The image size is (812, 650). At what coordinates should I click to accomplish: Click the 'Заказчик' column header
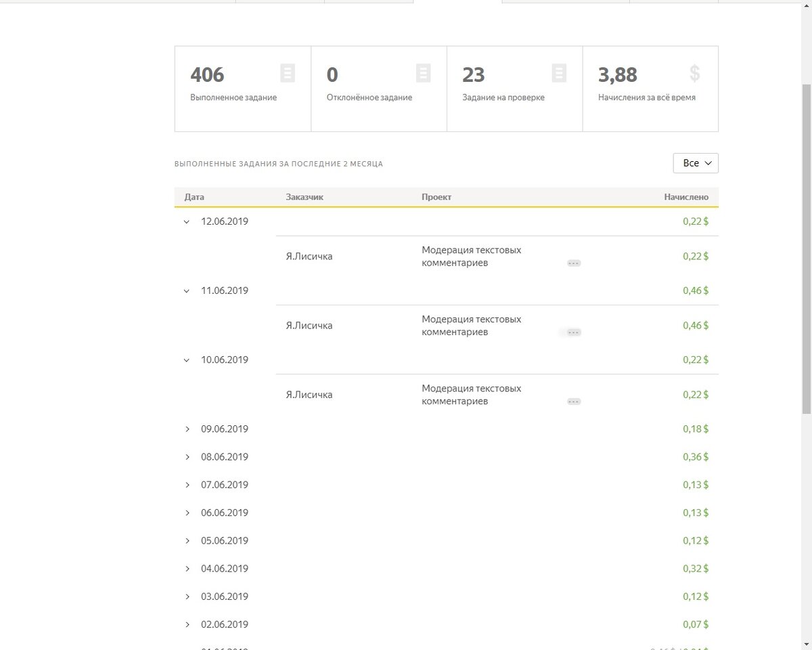[304, 197]
